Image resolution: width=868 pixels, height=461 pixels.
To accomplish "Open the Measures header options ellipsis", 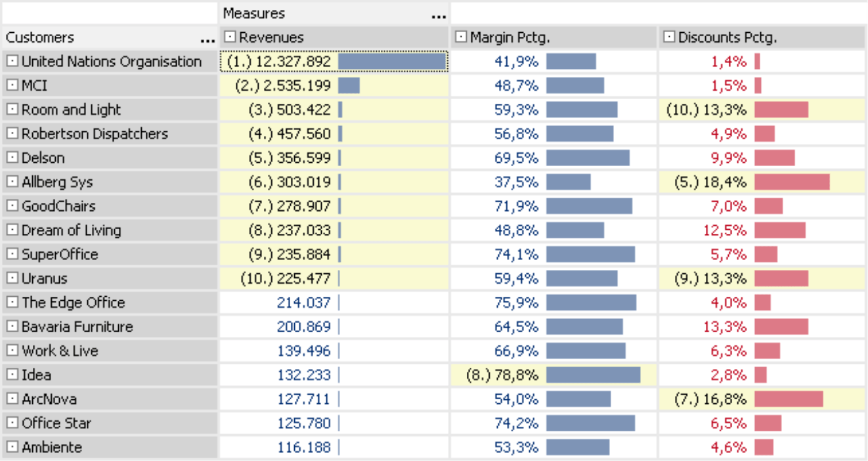I will click(x=439, y=16).
